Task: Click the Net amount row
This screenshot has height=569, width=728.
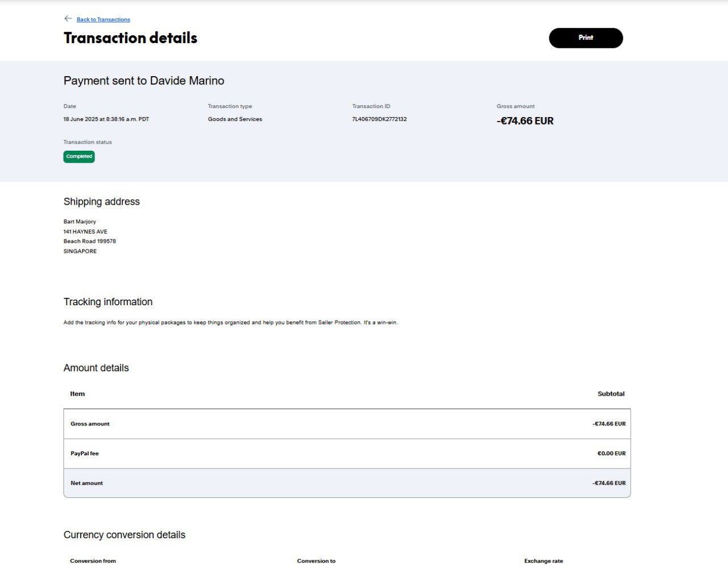Action: tap(347, 483)
